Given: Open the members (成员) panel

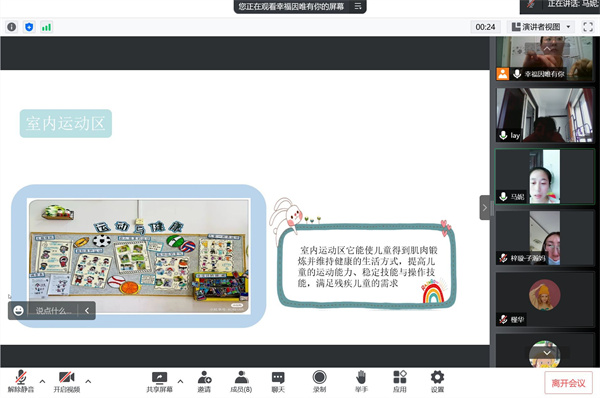Looking at the screenshot, I should click(x=241, y=382).
